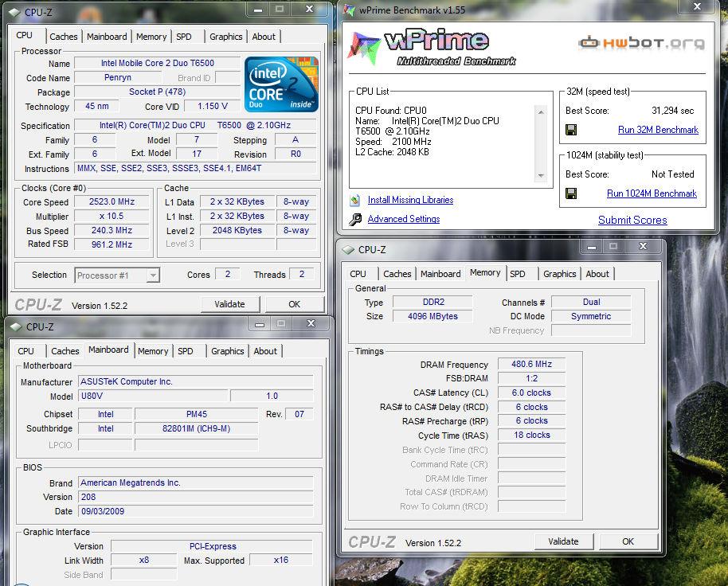Image resolution: width=728 pixels, height=586 pixels.
Task: Click the wrench icon for Advanced Settings
Action: tap(355, 219)
